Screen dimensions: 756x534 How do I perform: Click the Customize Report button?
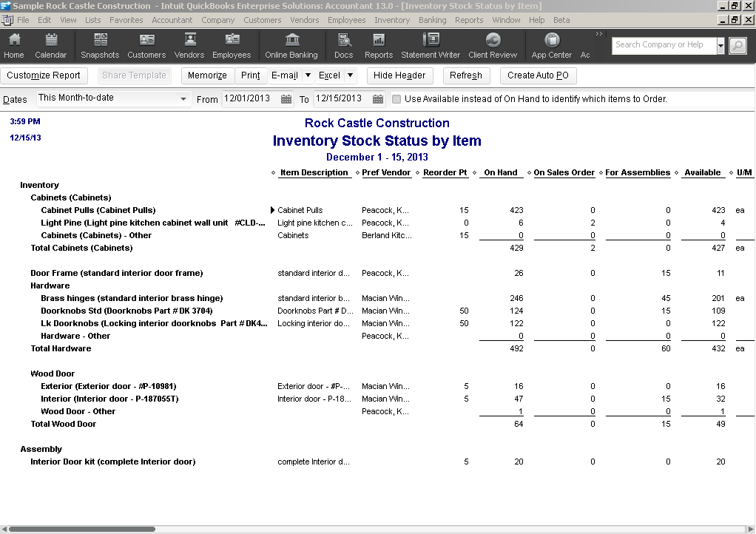tap(44, 75)
